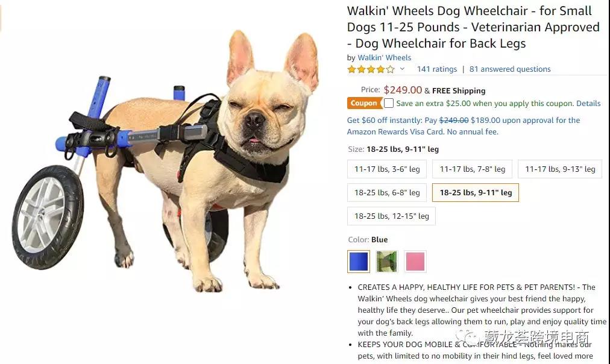The height and width of the screenshot is (364, 610).
Task: Open the 81 answered questions link
Action: (510, 69)
